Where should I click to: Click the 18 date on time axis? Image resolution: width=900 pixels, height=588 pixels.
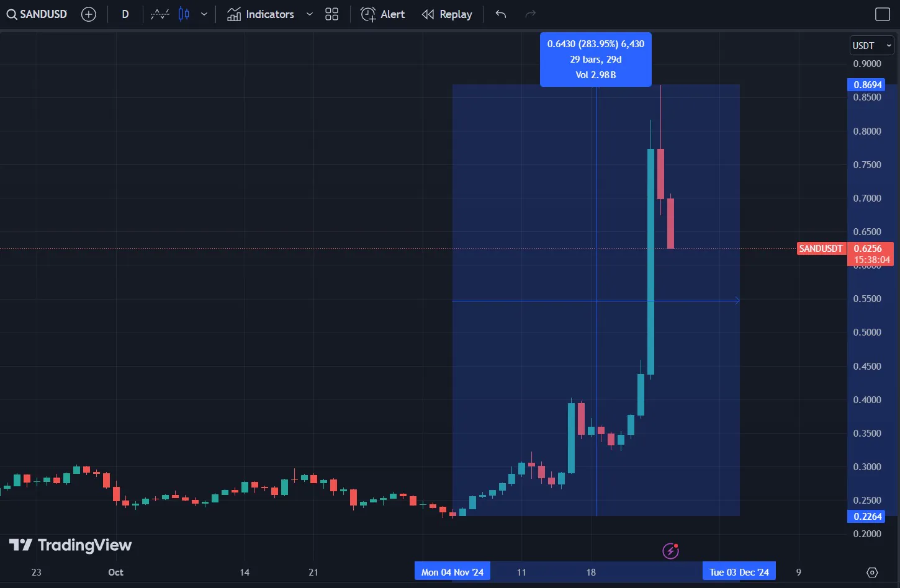coord(591,572)
